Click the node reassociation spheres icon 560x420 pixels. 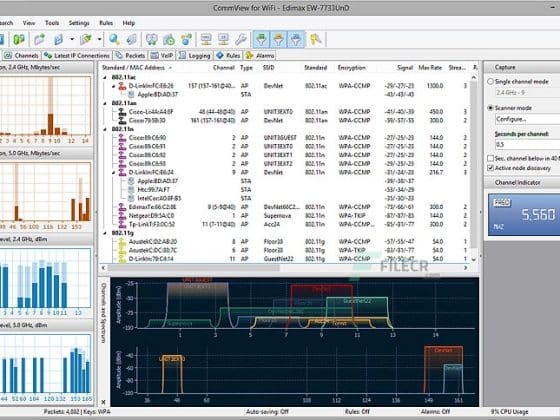[186, 39]
